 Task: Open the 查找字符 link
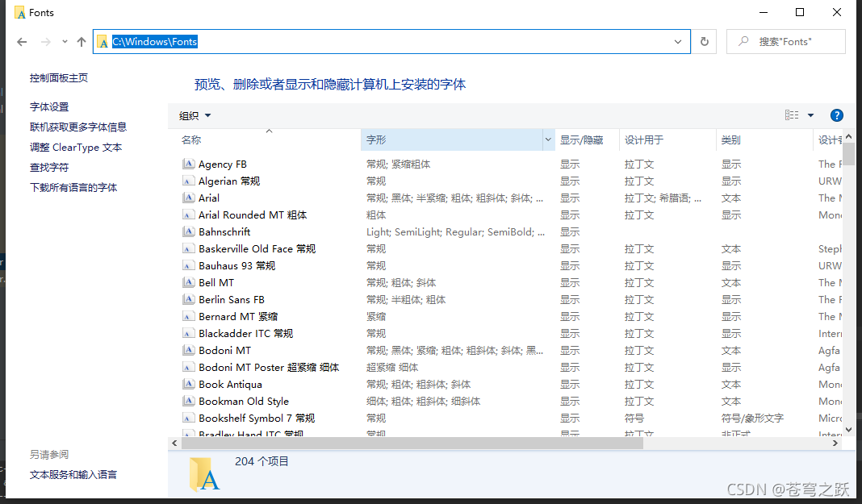click(50, 167)
